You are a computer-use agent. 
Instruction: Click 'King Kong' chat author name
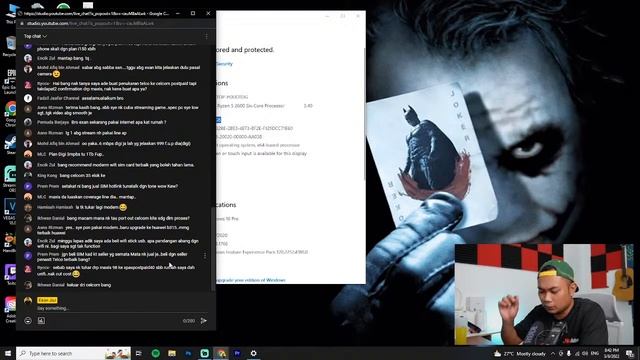pos(47,176)
